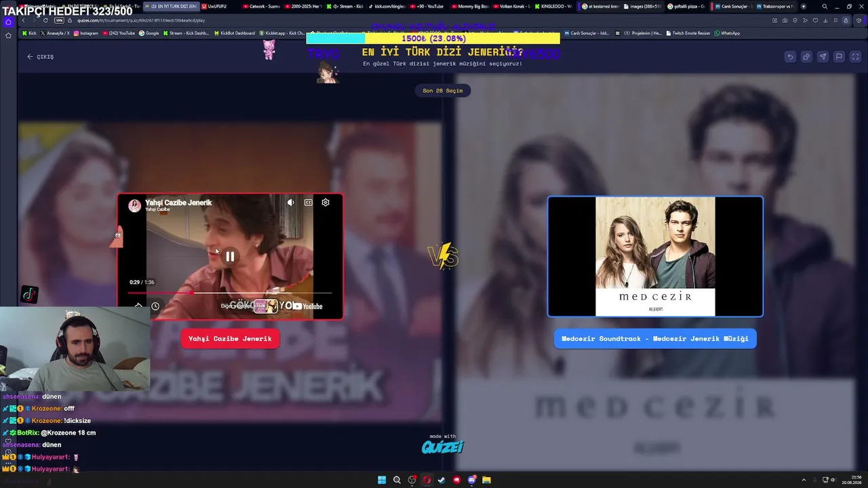Open the Trabzonspor browser tab
The image size is (868, 488).
[775, 6]
